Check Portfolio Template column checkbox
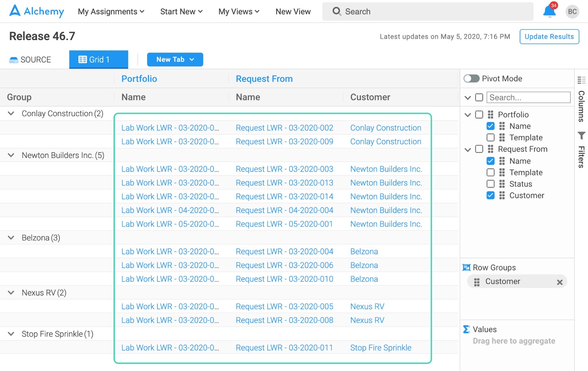The image size is (588, 371). pos(490,138)
